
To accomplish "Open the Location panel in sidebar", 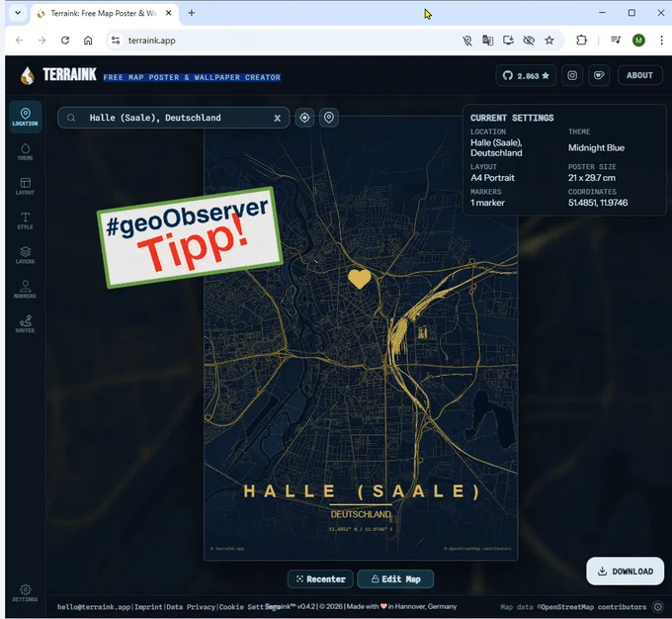I will (26, 117).
